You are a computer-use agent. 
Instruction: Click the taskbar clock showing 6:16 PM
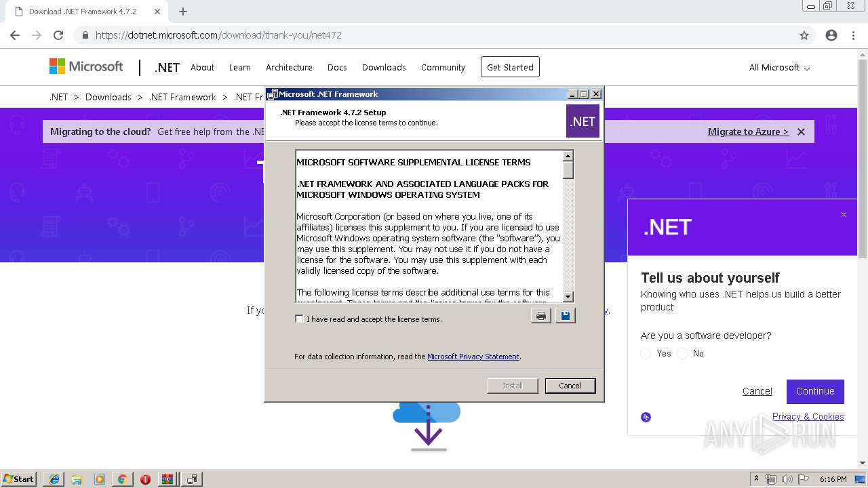click(833, 479)
